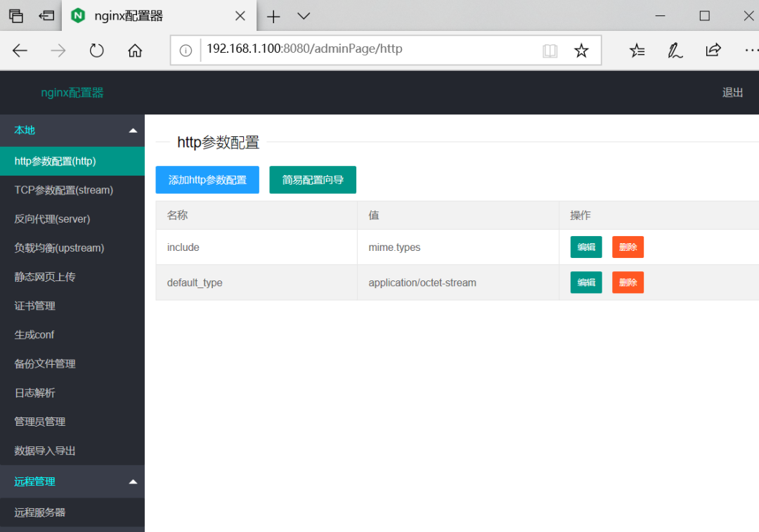Select the nginx配置器 browser tab

(x=159, y=16)
